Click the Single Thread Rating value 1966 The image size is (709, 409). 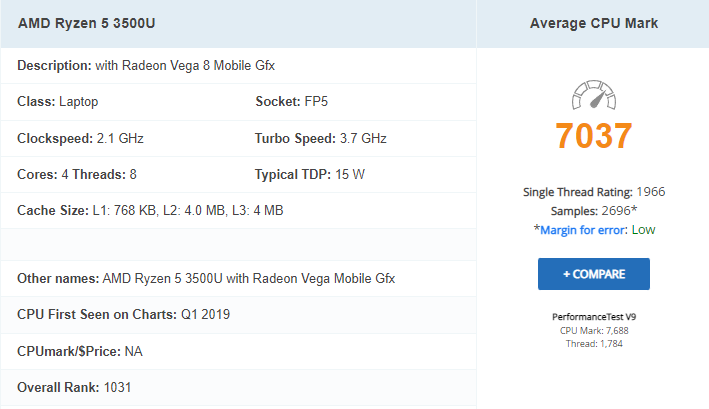click(x=651, y=192)
